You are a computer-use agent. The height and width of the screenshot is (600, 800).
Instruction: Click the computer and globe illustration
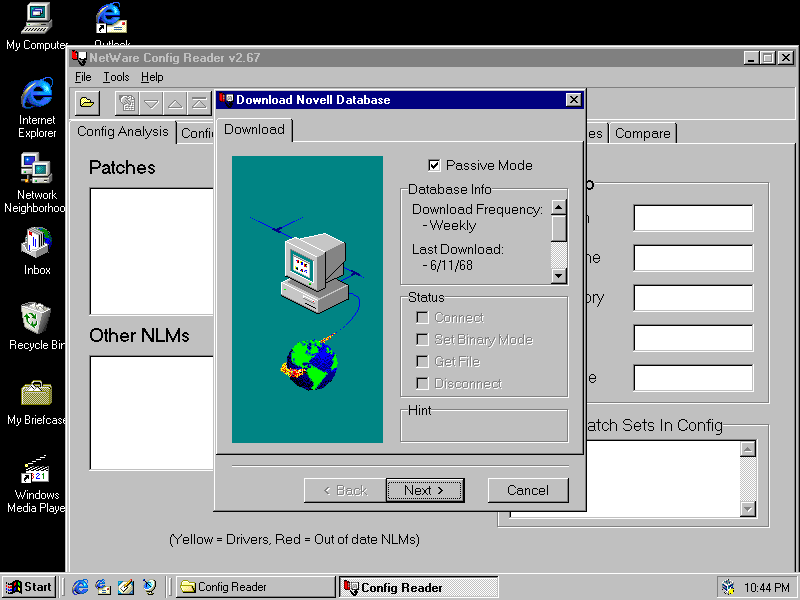point(307,299)
